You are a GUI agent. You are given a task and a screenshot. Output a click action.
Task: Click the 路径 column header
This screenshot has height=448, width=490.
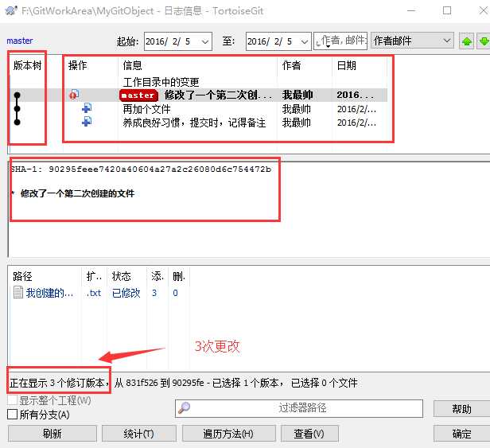(22, 276)
